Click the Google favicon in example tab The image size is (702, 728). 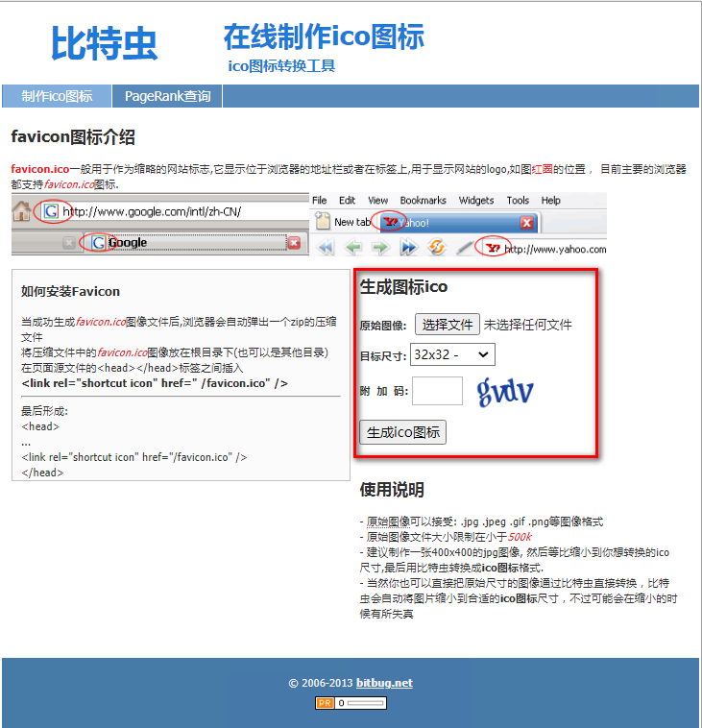[98, 242]
